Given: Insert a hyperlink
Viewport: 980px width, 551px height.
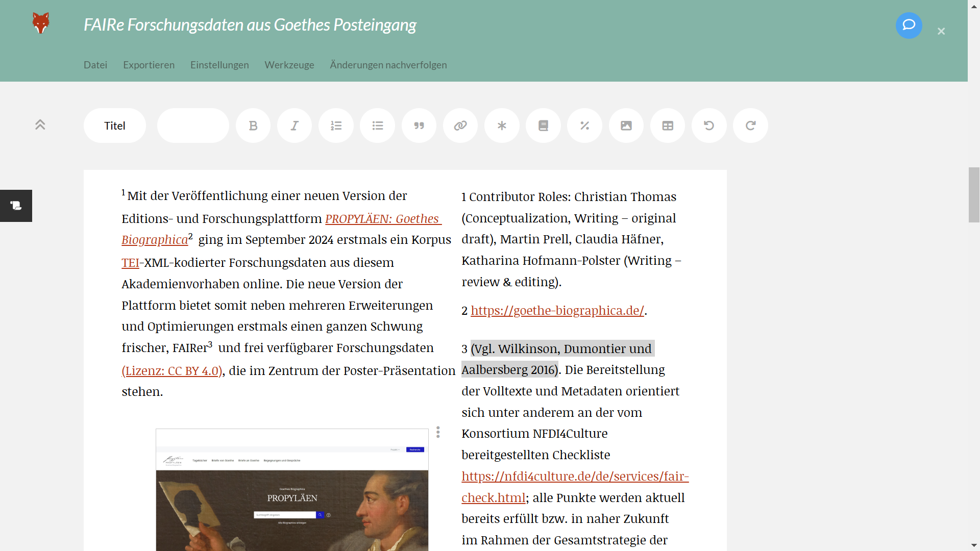Looking at the screenshot, I should point(460,126).
